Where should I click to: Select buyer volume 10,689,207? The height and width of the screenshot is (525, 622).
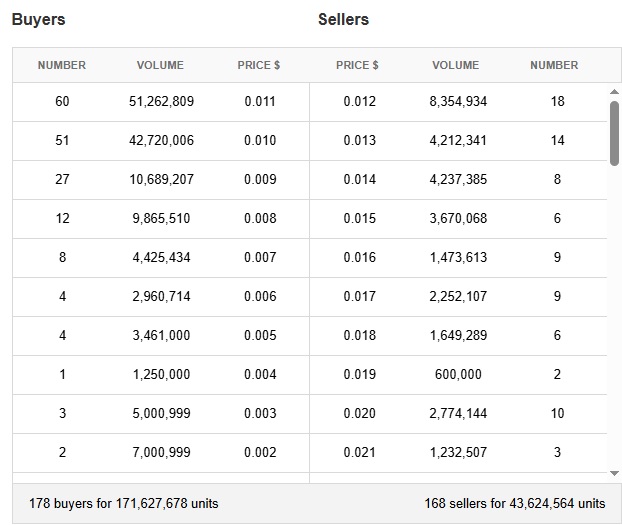[161, 179]
